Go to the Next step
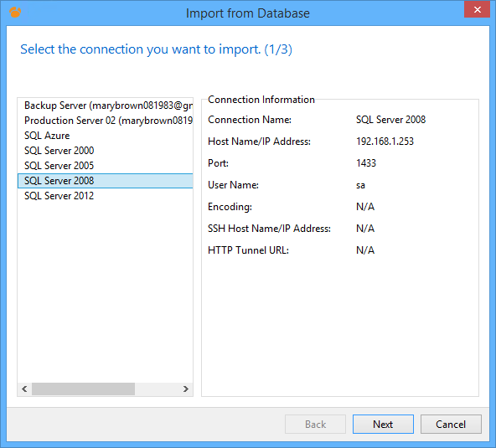Screen dimensions: 496x448 (x=383, y=425)
